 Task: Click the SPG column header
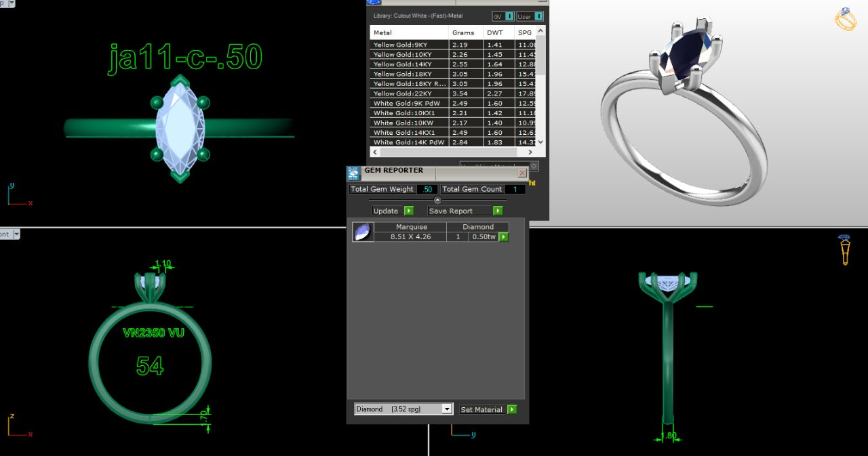[x=526, y=33]
